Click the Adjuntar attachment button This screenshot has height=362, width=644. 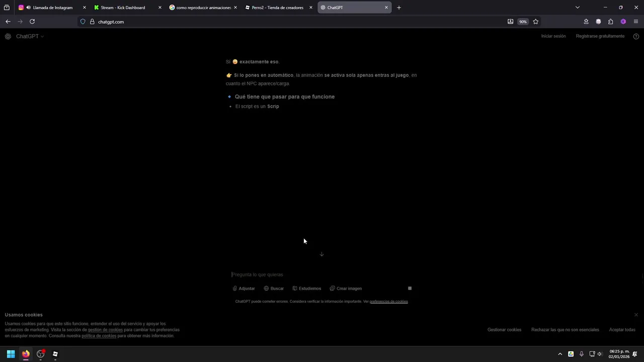[244, 289]
